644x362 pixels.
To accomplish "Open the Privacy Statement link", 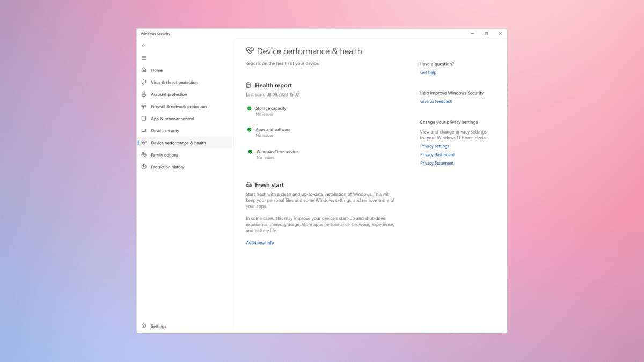I will pyautogui.click(x=437, y=163).
